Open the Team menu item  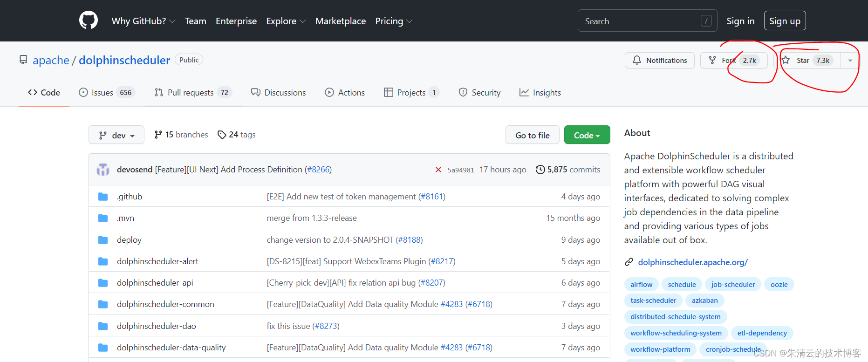(x=195, y=21)
